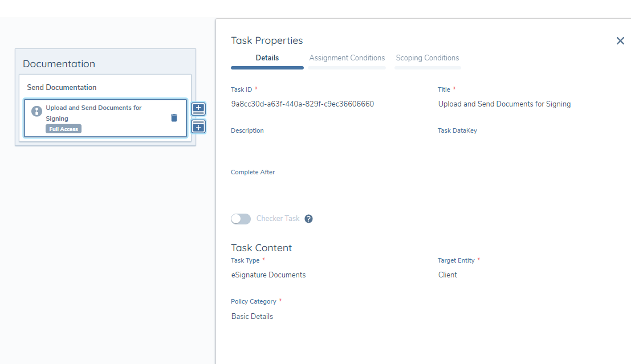
Task: Toggle the Checker Task switch
Action: coord(241,219)
